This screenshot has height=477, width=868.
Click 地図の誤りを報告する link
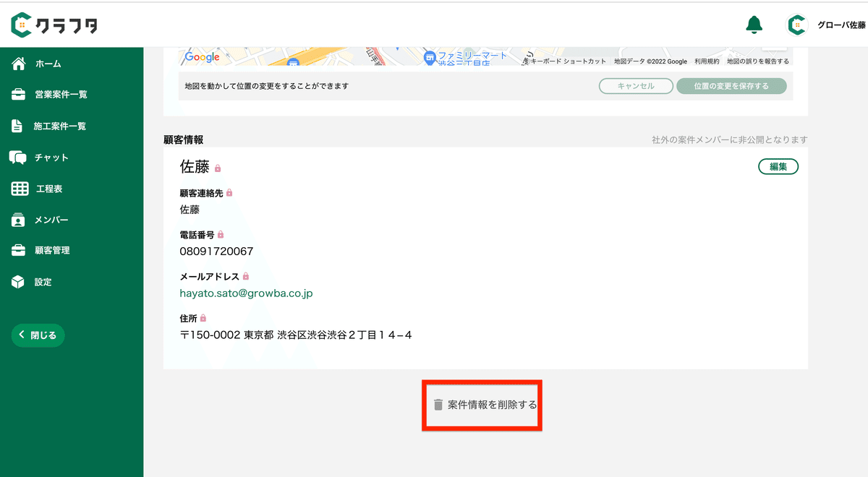pos(757,61)
